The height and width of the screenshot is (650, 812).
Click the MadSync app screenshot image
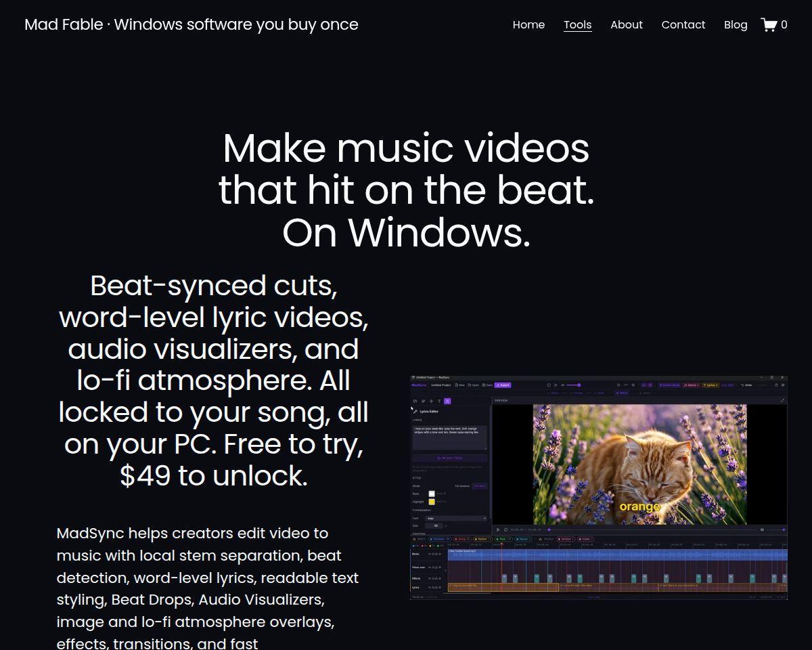tap(599, 487)
